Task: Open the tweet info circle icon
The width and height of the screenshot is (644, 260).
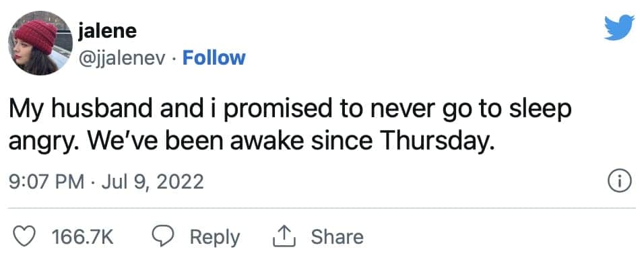Action: (618, 183)
